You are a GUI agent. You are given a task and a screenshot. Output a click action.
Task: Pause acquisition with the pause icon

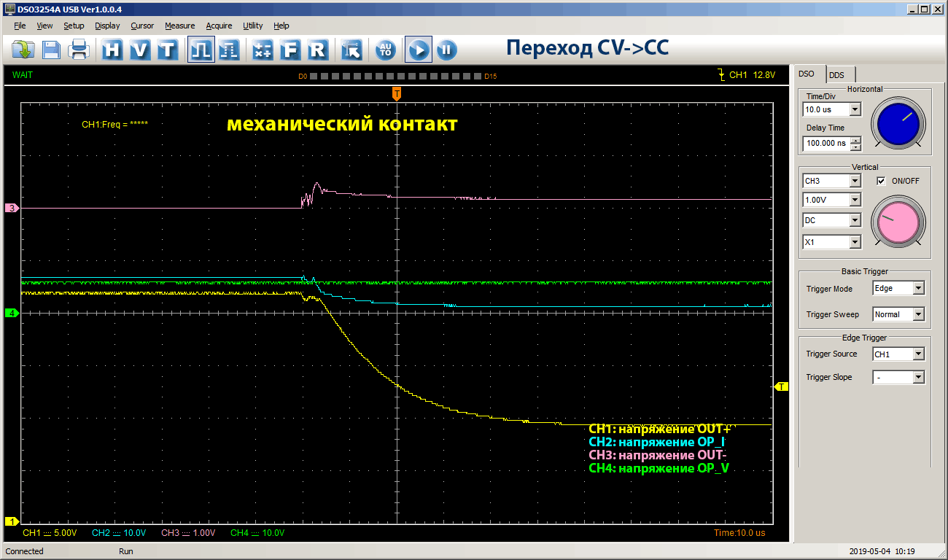tap(446, 50)
